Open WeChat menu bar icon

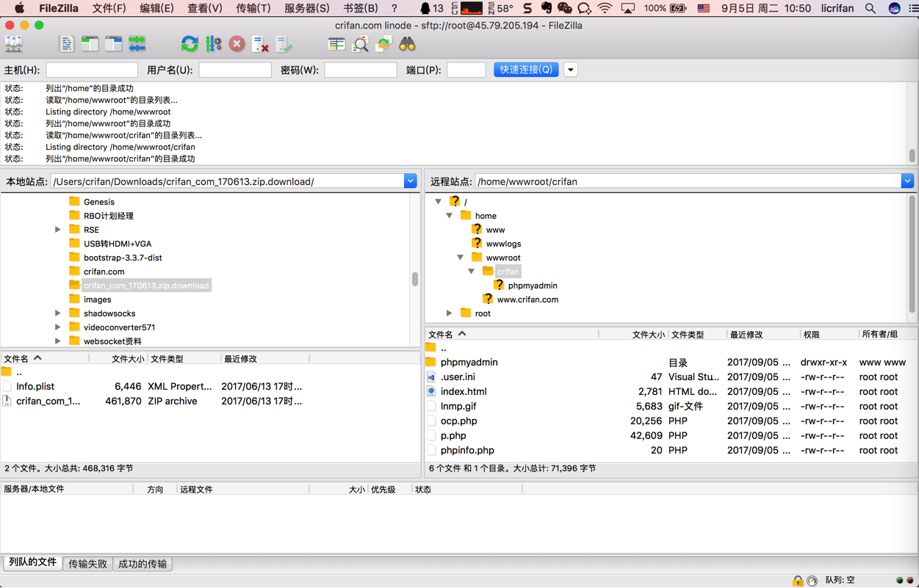[x=564, y=9]
